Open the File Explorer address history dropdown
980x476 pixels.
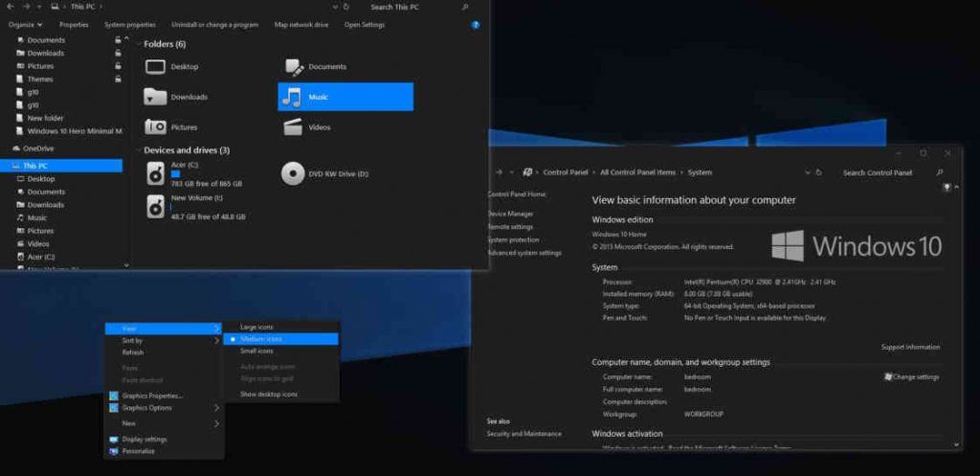334,7
